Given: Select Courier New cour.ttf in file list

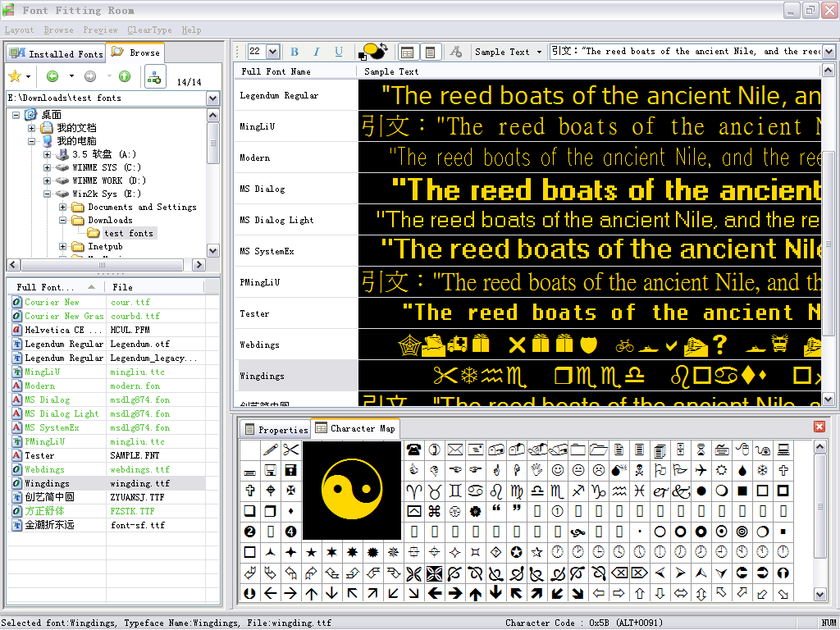Looking at the screenshot, I should [107, 302].
